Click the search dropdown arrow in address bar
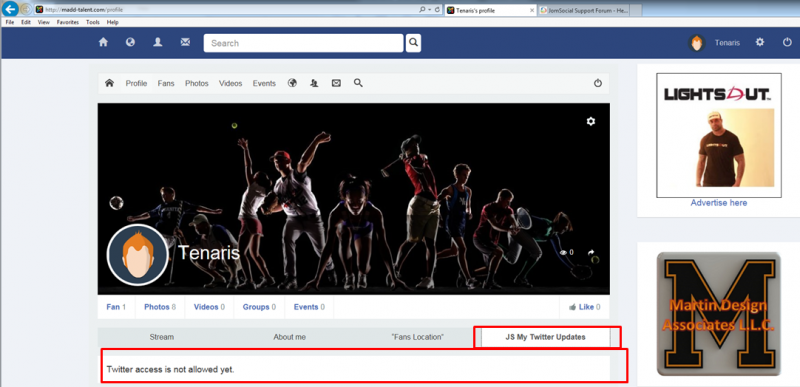 [x=430, y=10]
